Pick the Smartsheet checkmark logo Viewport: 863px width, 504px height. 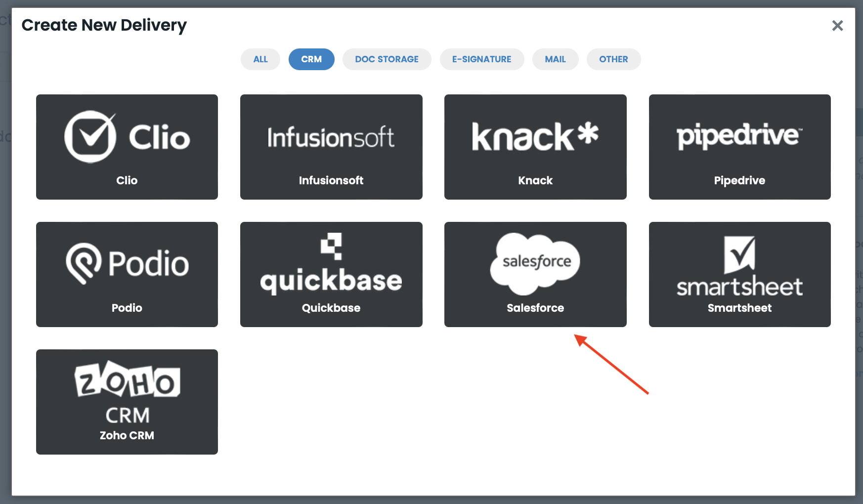[739, 254]
